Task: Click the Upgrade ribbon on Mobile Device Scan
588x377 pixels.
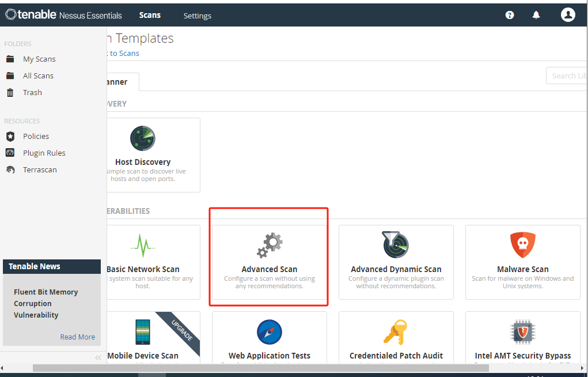Action: [182, 330]
